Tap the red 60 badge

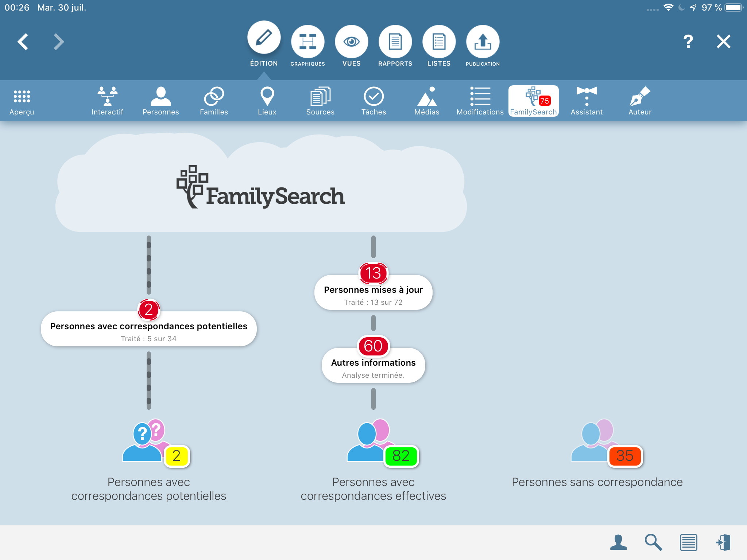click(x=373, y=346)
